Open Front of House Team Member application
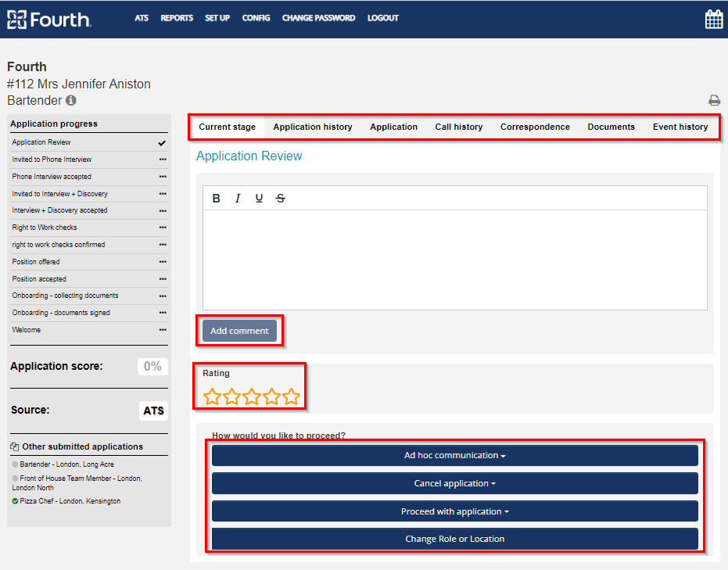This screenshot has height=570, width=728. (x=77, y=482)
